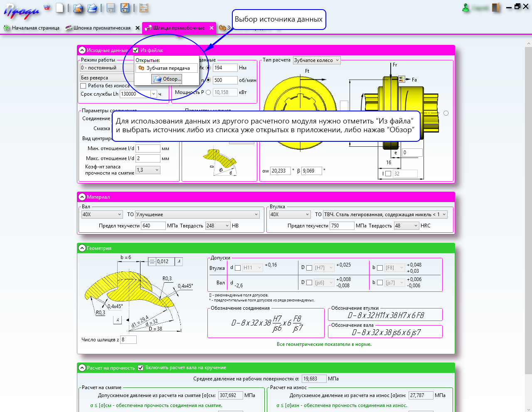Click the Число шлицев z input field
Viewport: 532px width, 412px height.
point(128,340)
